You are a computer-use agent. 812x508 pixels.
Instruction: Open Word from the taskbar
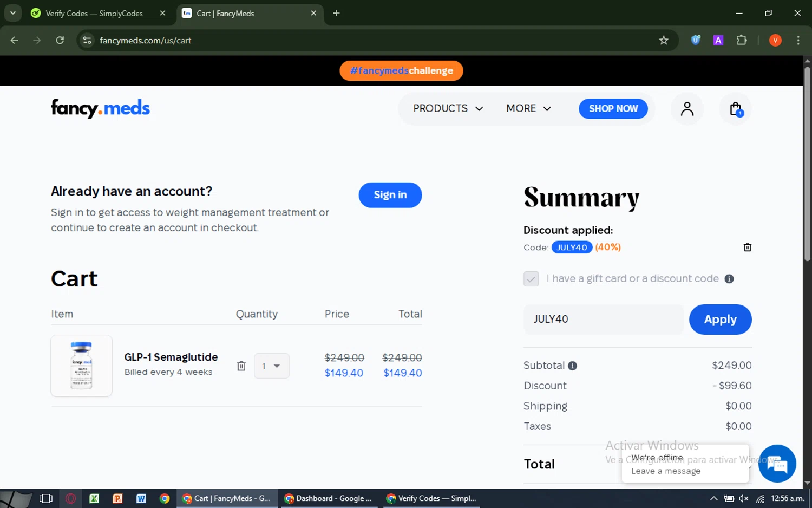[141, 498]
